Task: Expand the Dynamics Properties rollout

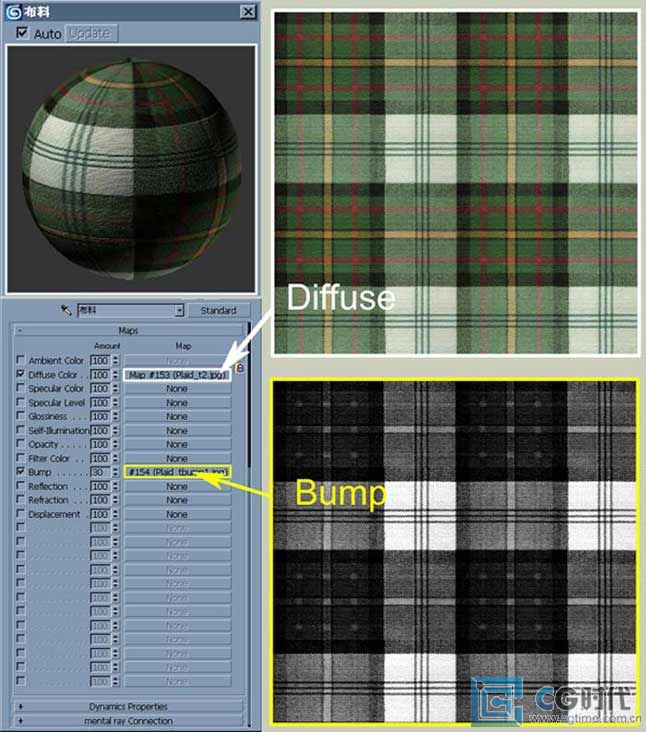Action: pyautogui.click(x=128, y=706)
